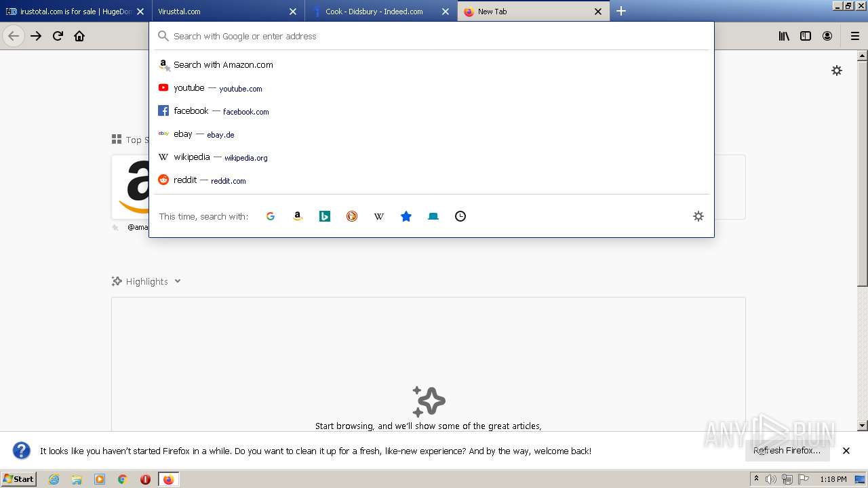Open Windows Explorer from taskbar

(77, 479)
